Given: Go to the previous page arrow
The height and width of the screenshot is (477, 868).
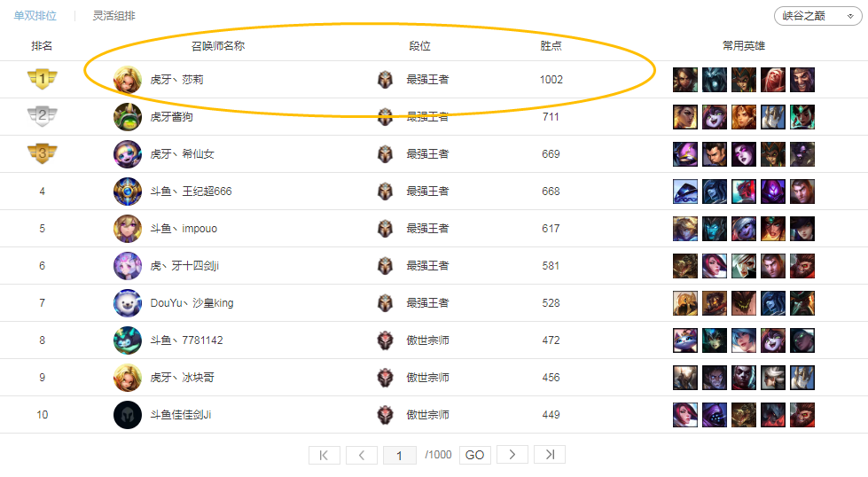Looking at the screenshot, I should pyautogui.click(x=362, y=455).
